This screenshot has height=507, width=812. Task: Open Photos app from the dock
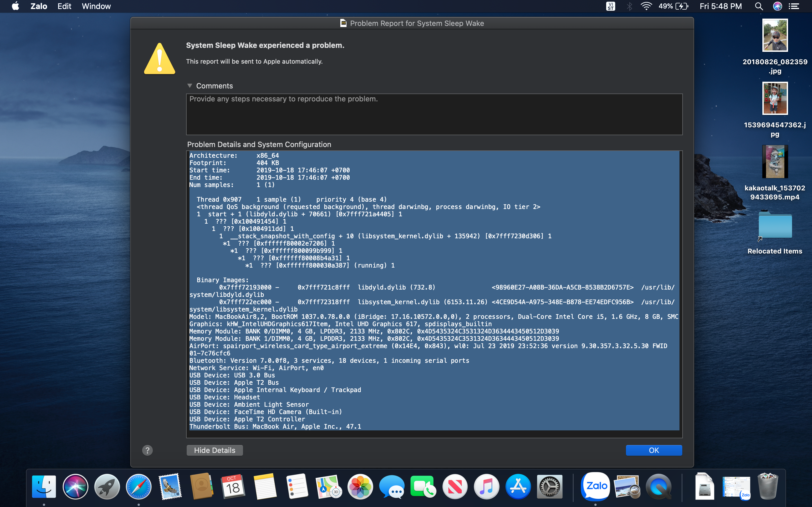click(x=360, y=486)
